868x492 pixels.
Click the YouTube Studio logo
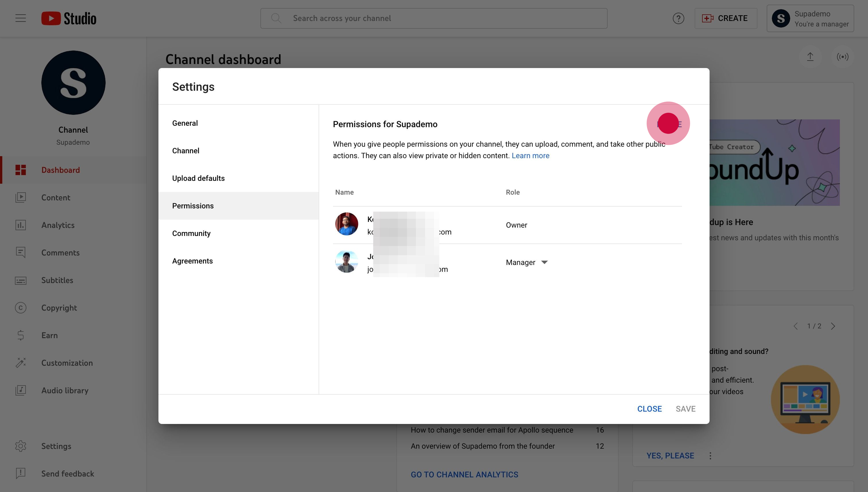point(69,18)
